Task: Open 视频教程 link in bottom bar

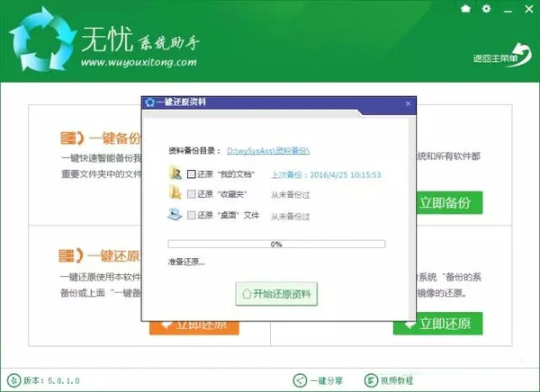Action: (396, 380)
